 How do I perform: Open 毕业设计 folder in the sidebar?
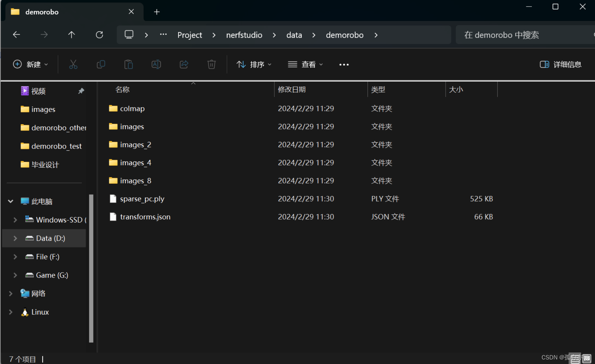(45, 165)
